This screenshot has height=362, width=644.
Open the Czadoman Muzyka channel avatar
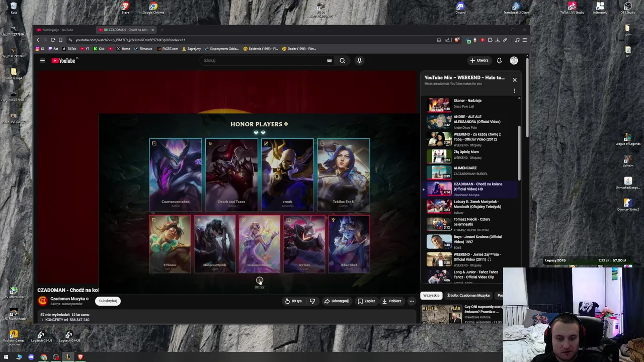click(43, 301)
